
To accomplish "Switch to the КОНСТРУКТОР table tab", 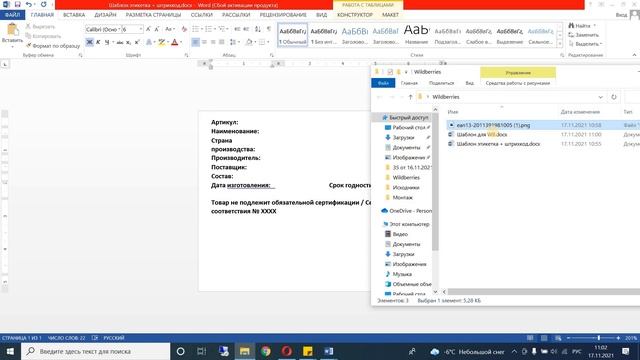I will pos(355,15).
